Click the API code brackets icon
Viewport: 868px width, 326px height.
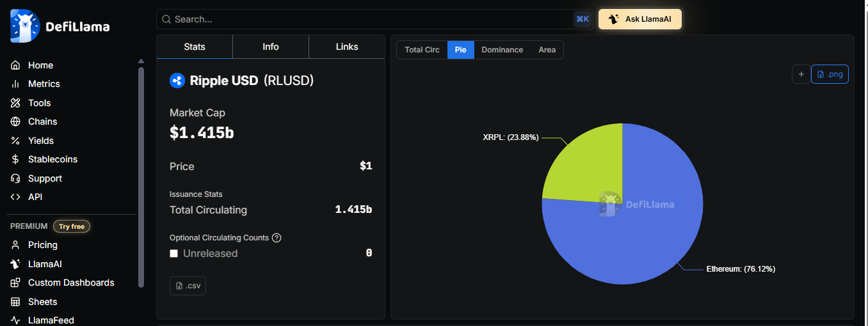tap(15, 197)
